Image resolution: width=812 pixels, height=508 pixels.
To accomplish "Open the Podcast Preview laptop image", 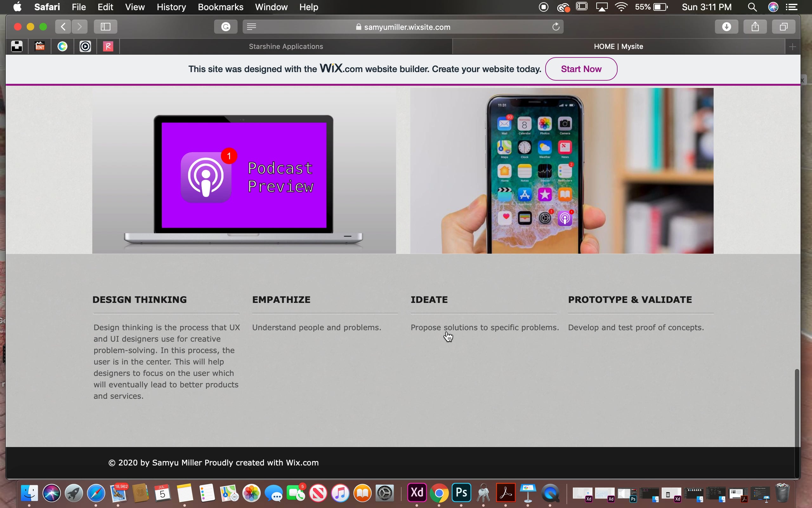I will pos(244,171).
